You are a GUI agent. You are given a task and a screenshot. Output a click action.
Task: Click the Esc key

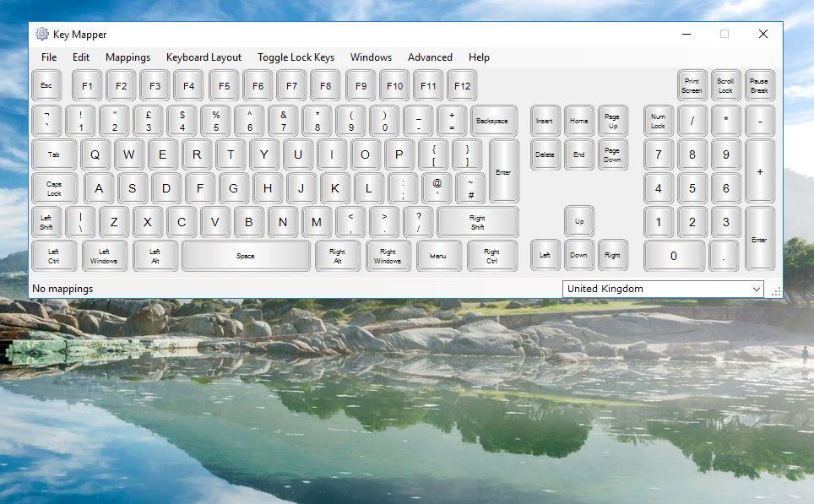[46, 84]
